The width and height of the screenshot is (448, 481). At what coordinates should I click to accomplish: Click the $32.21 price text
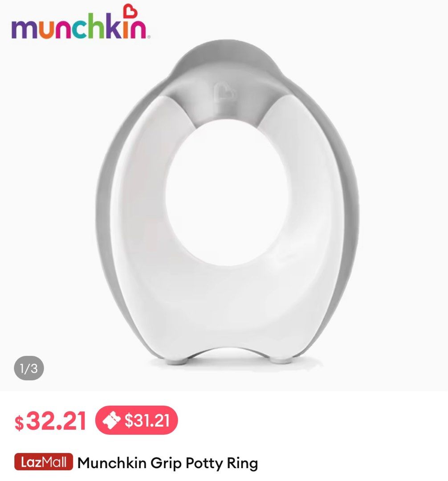pyautogui.click(x=49, y=419)
